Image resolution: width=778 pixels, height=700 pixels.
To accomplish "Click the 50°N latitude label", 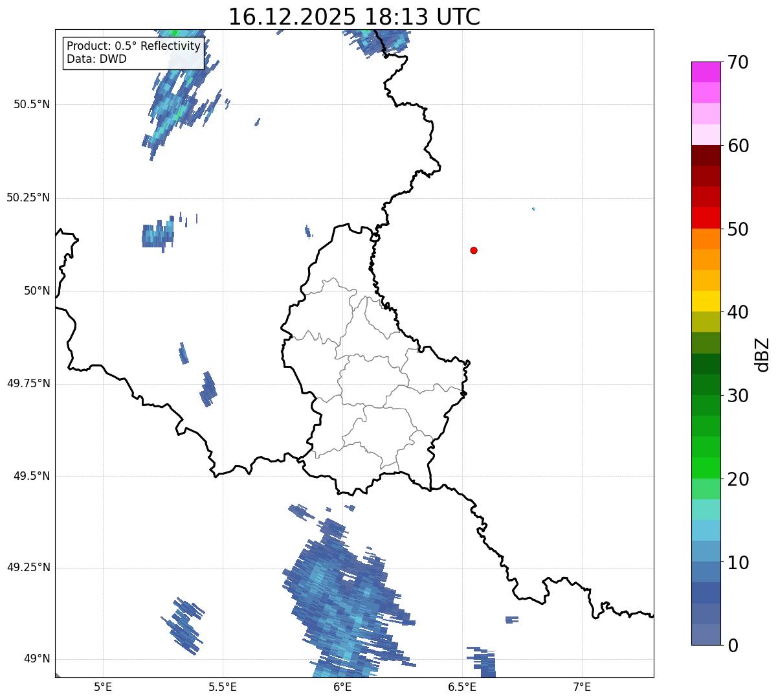I will pos(37,291).
